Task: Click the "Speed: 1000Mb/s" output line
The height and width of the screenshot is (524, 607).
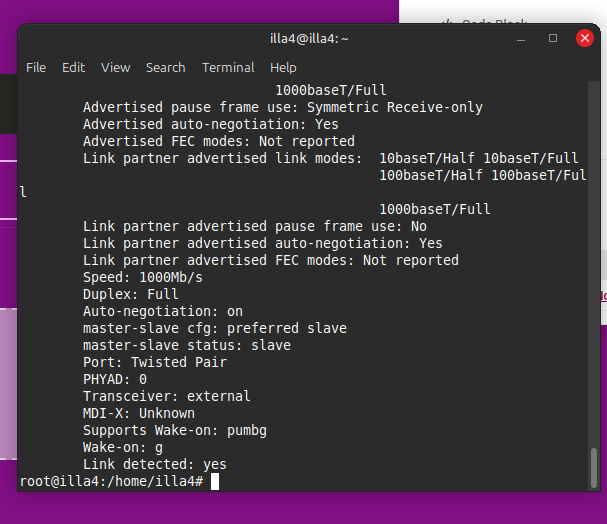Action: pyautogui.click(x=143, y=277)
